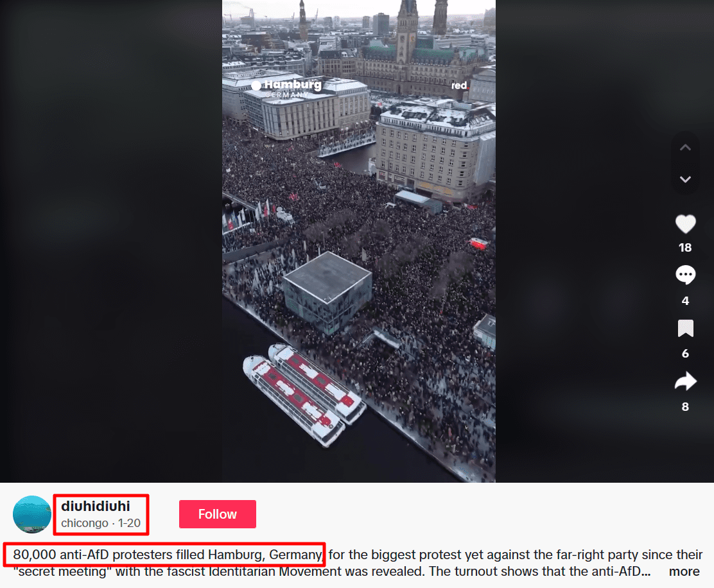Share the video using arrow icon

coord(685,381)
